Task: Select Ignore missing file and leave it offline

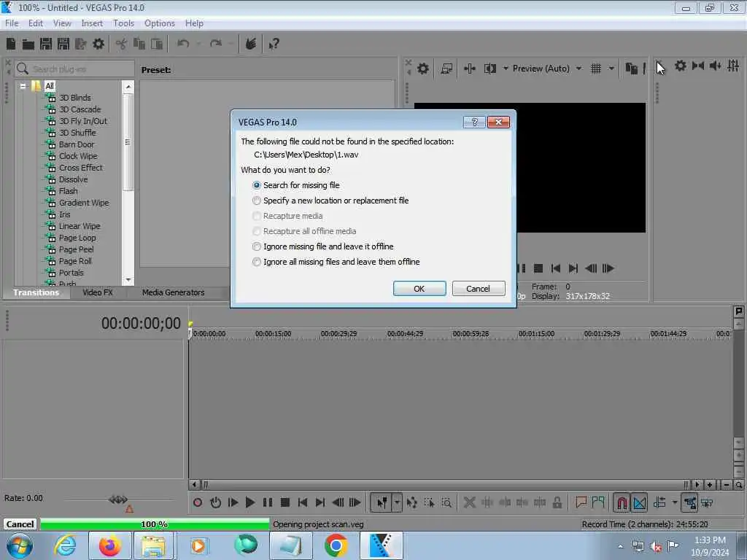Action: [323, 246]
